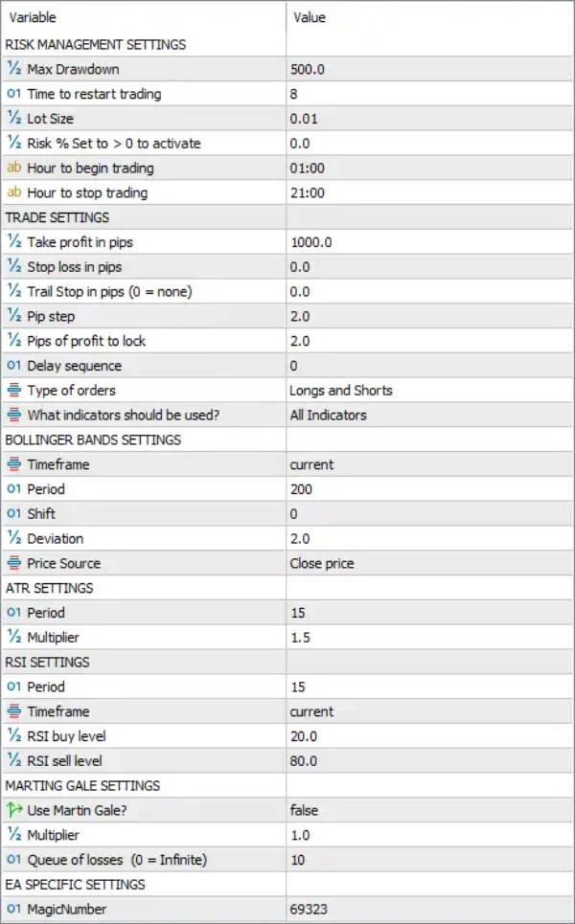Click the green boolean icon for Use Martin Gale?
Screen dimensions: 575x924
point(14,810)
